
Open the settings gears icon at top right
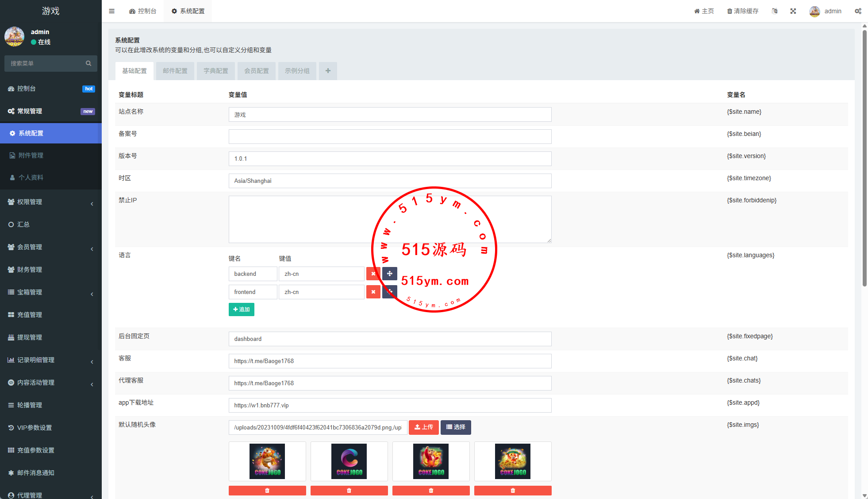tap(858, 11)
